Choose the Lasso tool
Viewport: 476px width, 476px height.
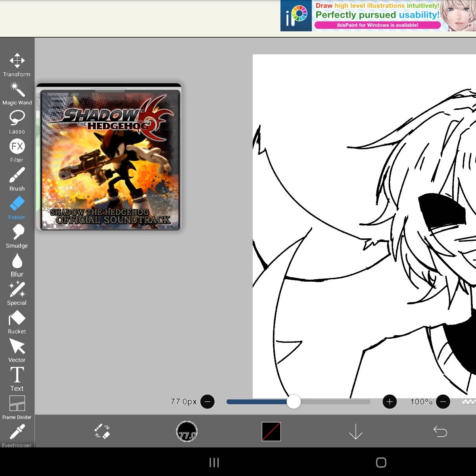[x=17, y=122]
